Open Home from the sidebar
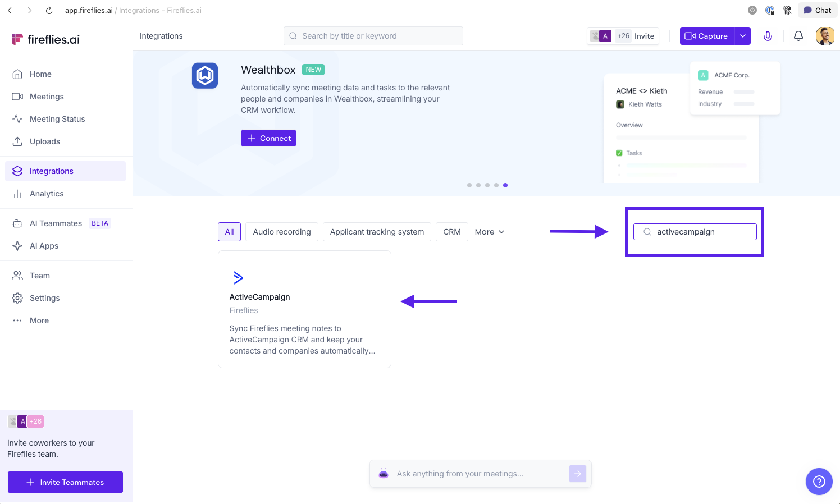840x504 pixels. (65, 74)
